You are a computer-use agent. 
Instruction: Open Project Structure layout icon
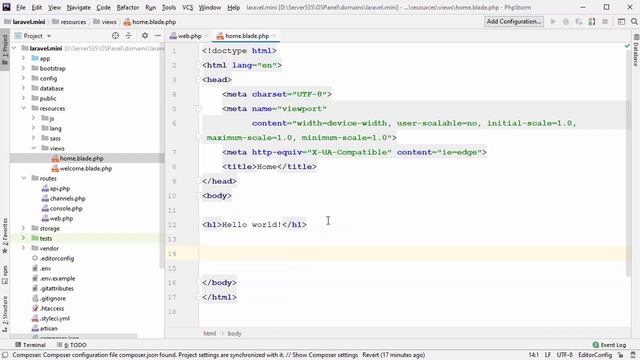coord(621,22)
